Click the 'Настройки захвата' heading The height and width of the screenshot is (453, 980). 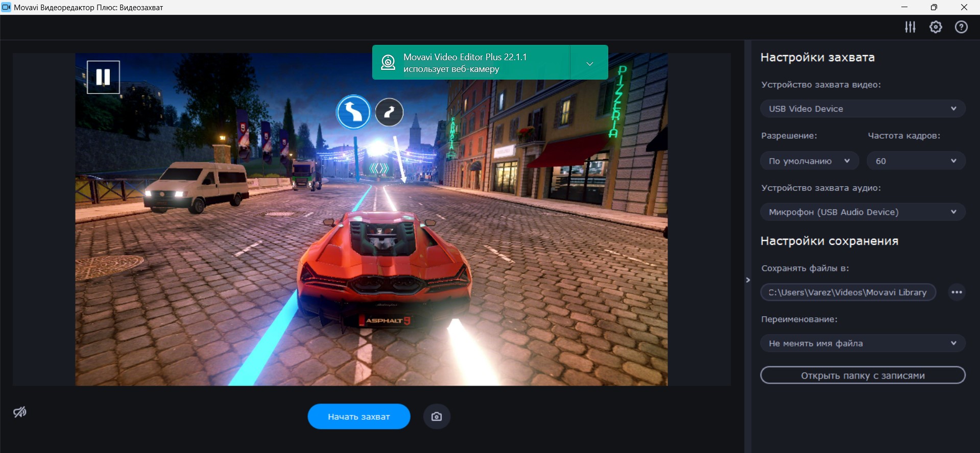pyautogui.click(x=817, y=57)
